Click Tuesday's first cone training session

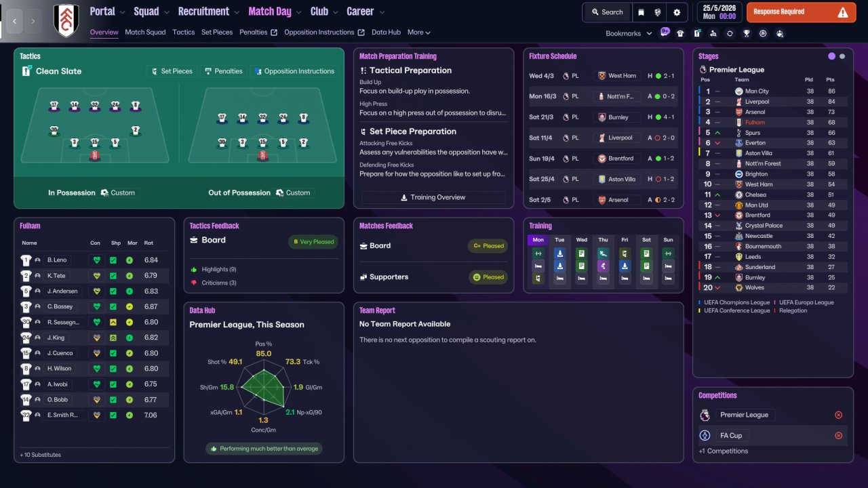[x=559, y=253]
